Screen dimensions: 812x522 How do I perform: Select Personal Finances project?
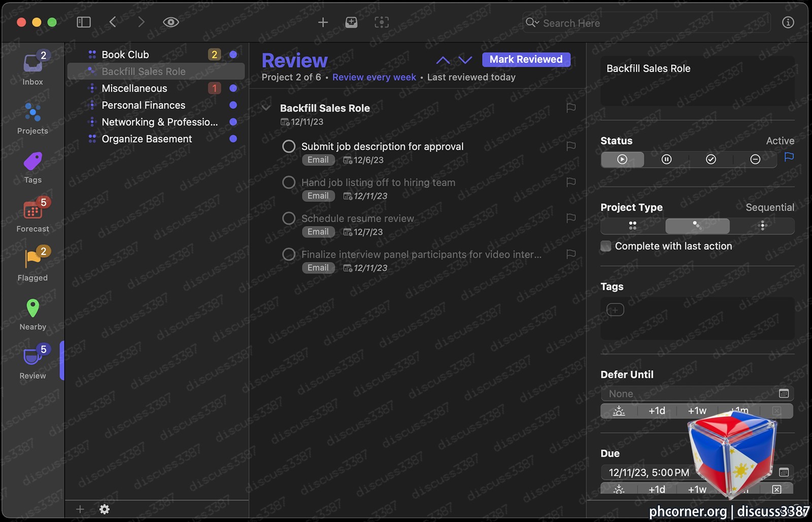pos(156,105)
